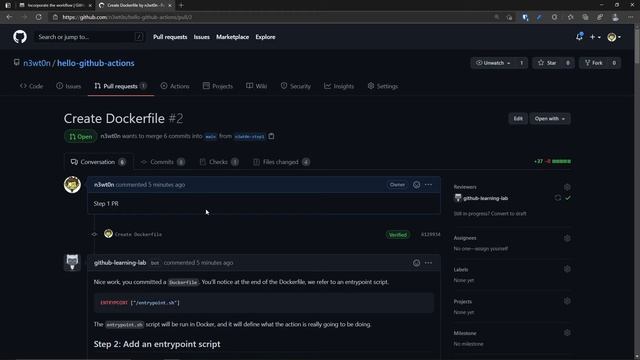640x360 pixels.
Task: Fork the repository
Action: click(594, 63)
